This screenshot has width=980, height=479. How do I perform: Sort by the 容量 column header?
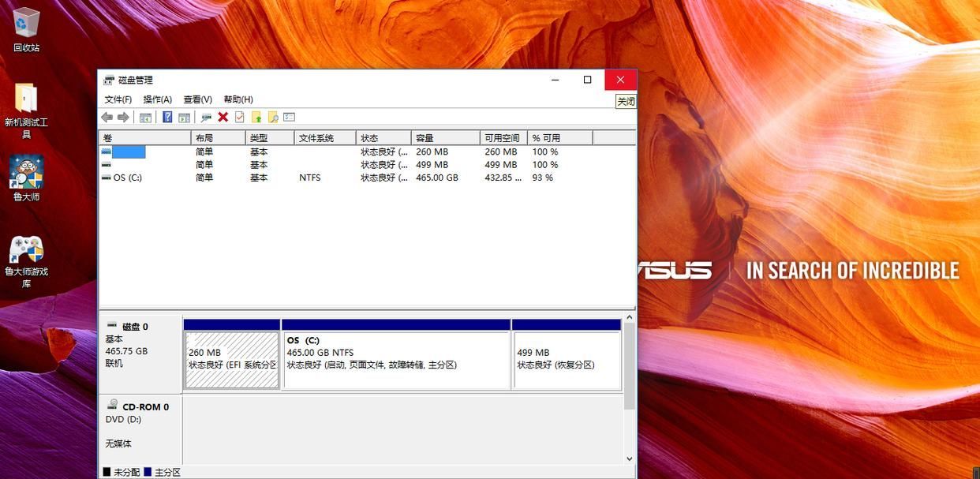tap(446, 138)
